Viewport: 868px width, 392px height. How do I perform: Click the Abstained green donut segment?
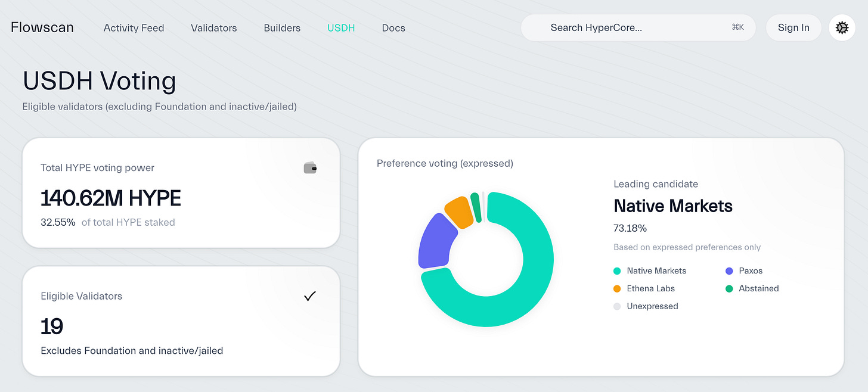tap(475, 206)
